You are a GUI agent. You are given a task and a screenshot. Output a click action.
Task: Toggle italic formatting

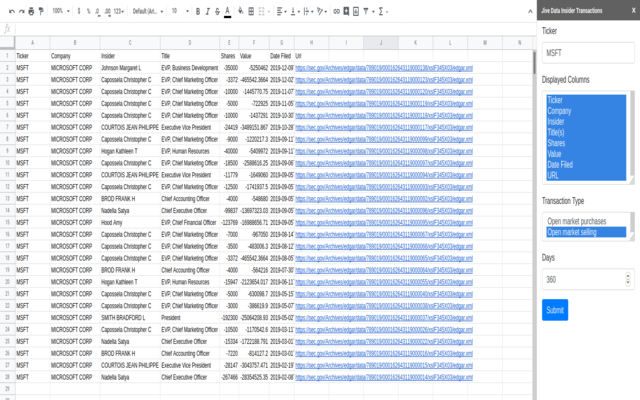(207, 11)
